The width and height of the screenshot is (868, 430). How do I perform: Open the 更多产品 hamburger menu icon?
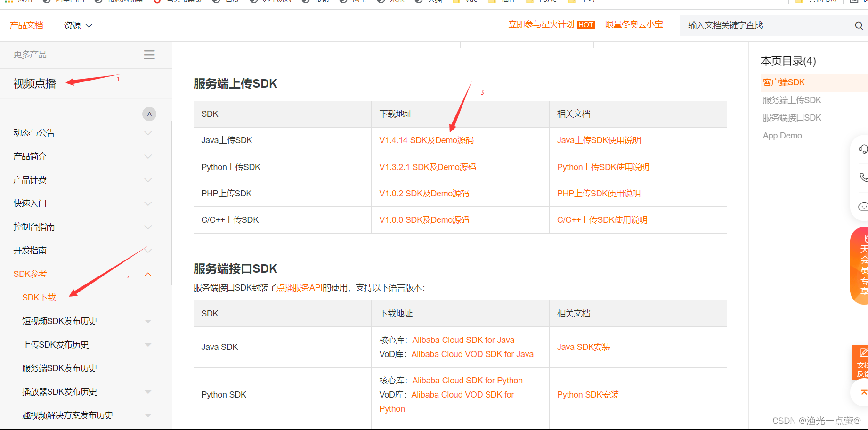[149, 55]
